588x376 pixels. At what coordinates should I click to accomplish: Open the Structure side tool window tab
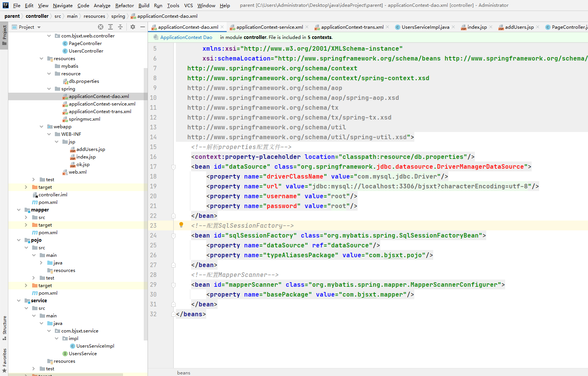pos(4,328)
